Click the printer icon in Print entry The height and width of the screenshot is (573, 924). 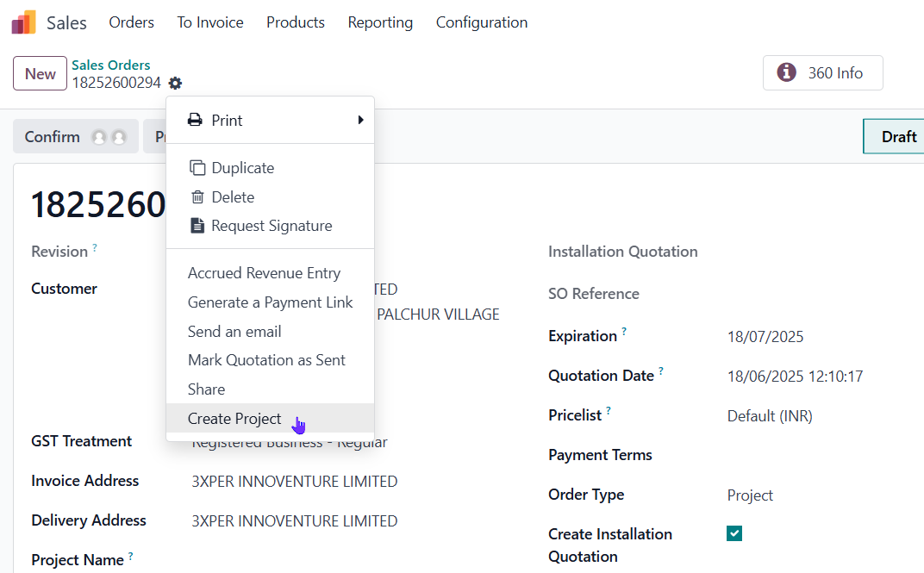pos(195,120)
